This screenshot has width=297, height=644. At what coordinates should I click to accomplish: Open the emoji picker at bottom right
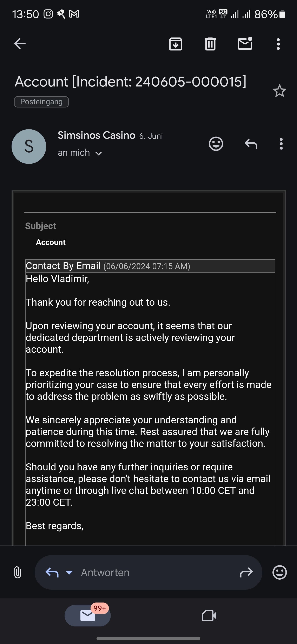coord(279,573)
